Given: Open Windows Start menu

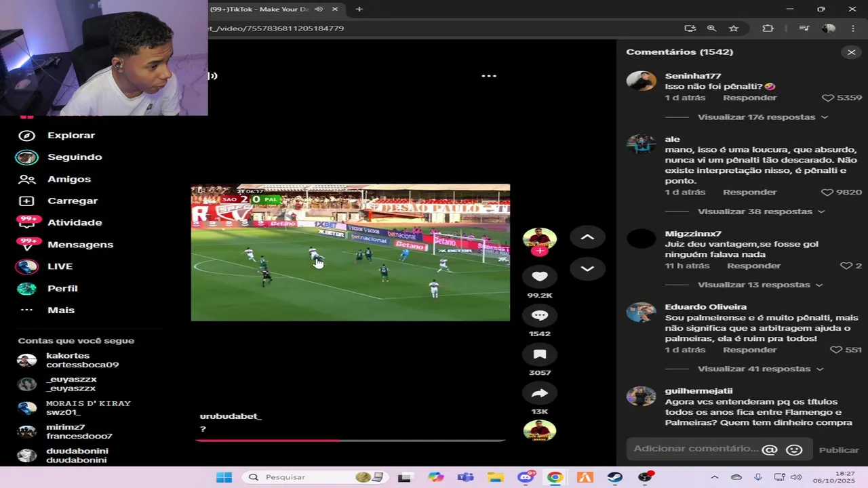Looking at the screenshot, I should [224, 477].
